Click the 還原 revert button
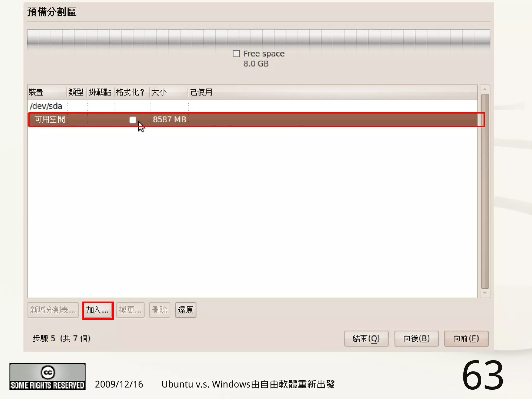The height and width of the screenshot is (399, 532). (185, 310)
